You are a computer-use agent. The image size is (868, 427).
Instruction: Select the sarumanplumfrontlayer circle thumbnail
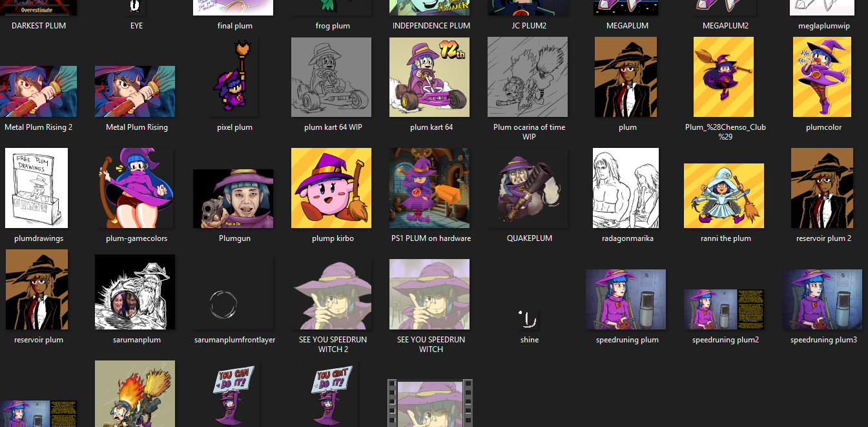233,292
